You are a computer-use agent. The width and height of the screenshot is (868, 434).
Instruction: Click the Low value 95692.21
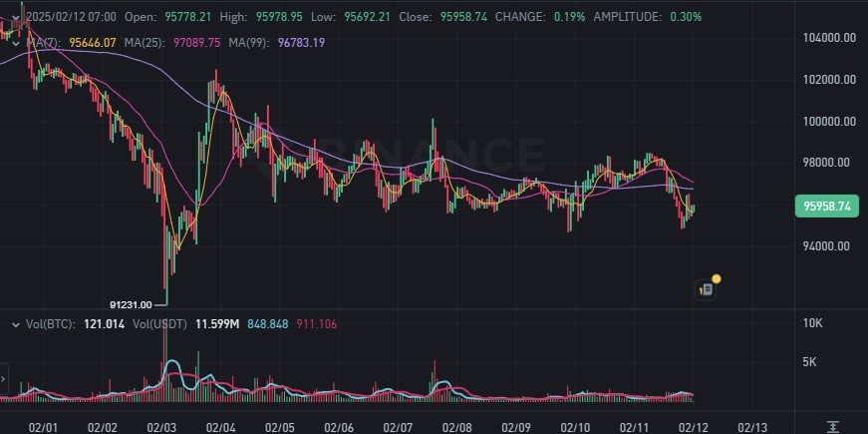[x=367, y=17]
